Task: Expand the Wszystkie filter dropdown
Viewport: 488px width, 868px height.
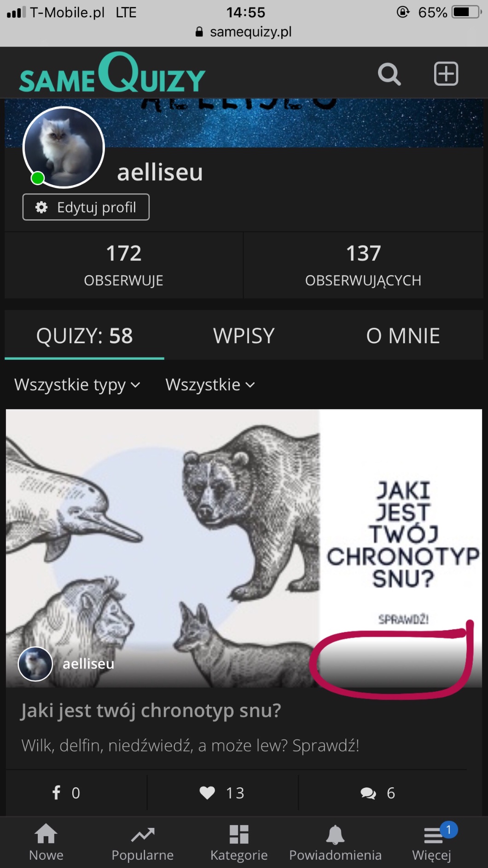Action: tap(210, 385)
